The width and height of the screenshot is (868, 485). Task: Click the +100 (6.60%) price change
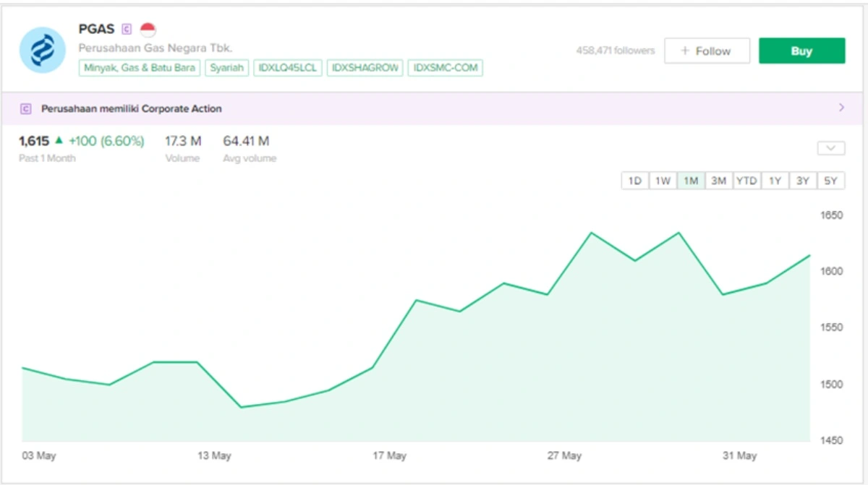pos(106,141)
